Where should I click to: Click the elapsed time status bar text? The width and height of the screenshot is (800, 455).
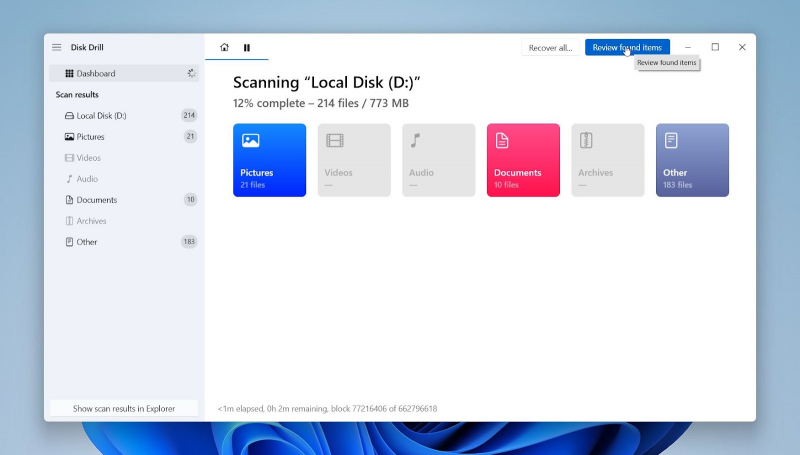[x=328, y=409]
